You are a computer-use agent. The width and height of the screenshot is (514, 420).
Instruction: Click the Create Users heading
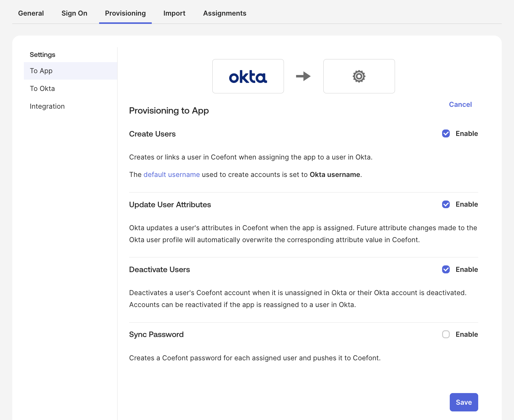152,134
